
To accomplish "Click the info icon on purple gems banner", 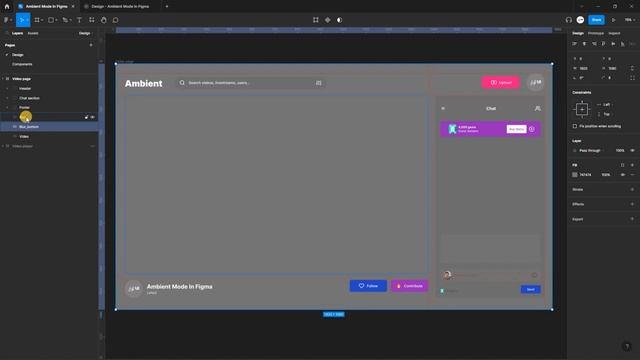I will [x=532, y=129].
